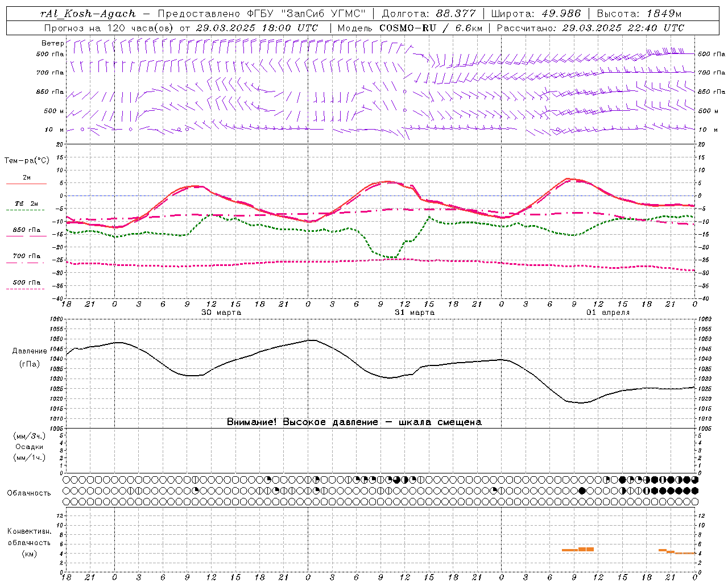Click the (гПа) unit label under Давление
The width and height of the screenshot is (728, 582).
29,364
